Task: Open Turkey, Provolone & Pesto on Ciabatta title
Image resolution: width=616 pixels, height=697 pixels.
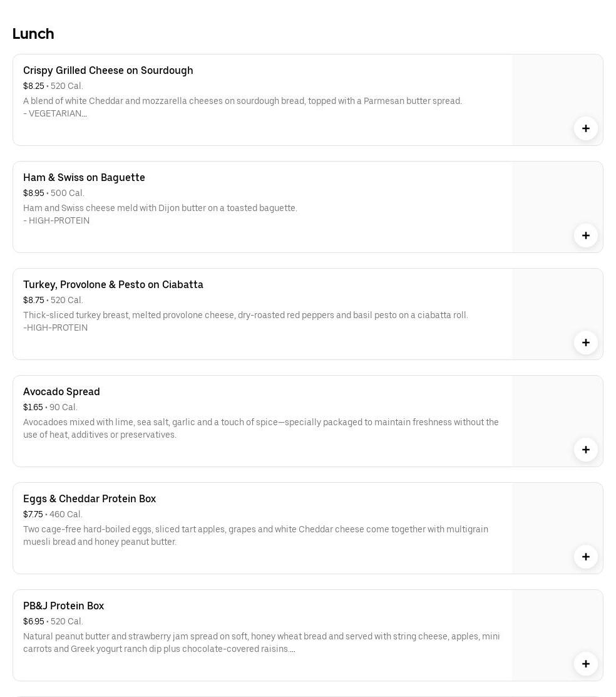Action: click(x=113, y=285)
